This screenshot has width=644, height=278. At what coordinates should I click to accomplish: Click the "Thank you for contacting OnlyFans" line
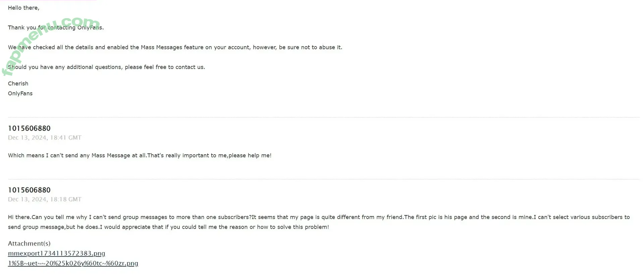pyautogui.click(x=56, y=27)
